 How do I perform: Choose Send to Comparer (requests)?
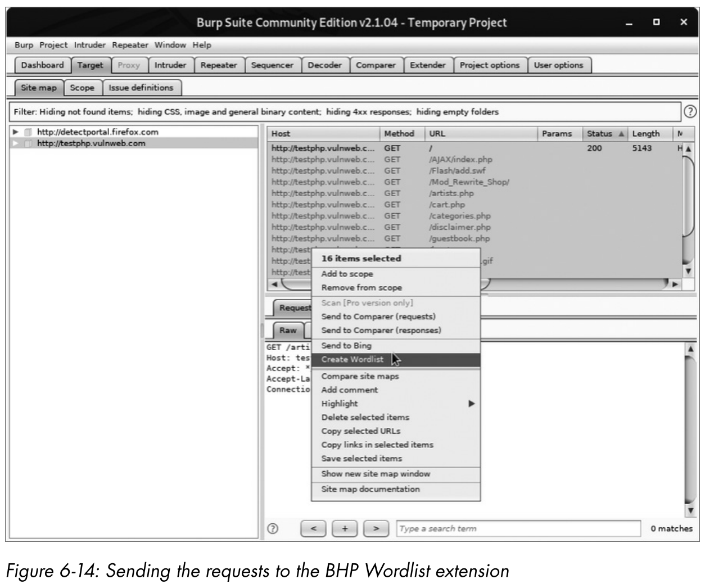(396, 316)
